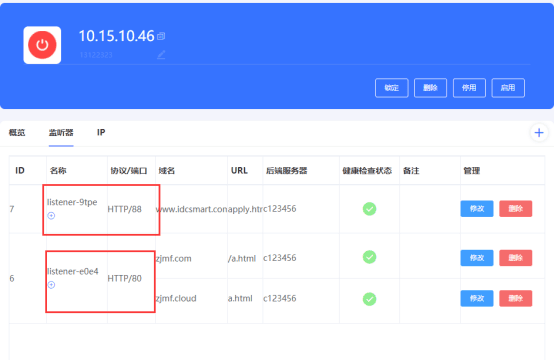The image size is (554, 361).
Task: Click 修改 for the www.idcsmart.com row
Action: [x=477, y=208]
